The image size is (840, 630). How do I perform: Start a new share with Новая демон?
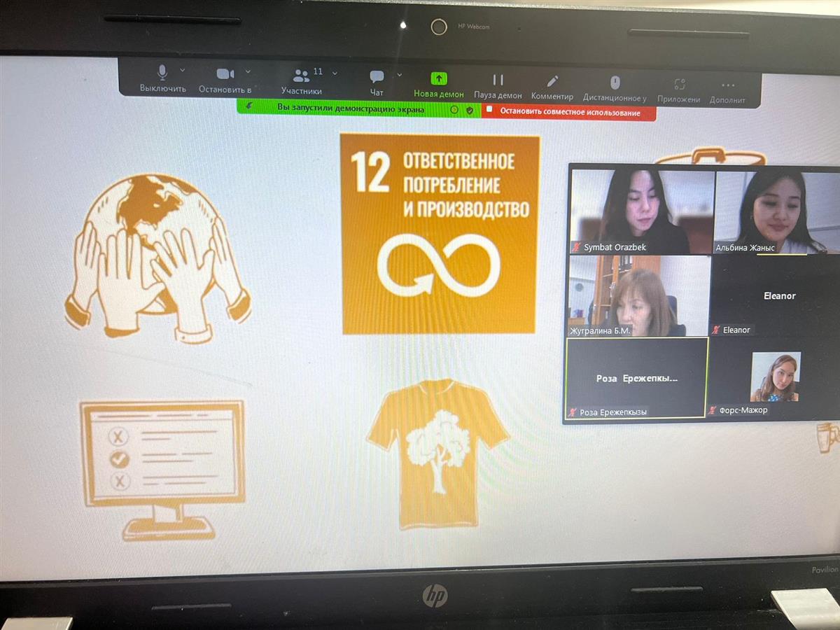439,84
